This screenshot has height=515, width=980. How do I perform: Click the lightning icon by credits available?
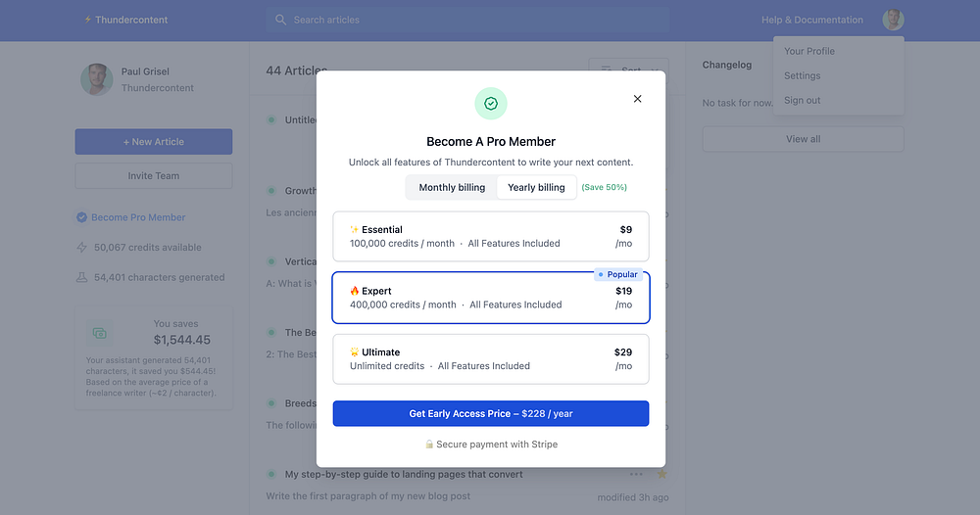tap(82, 247)
